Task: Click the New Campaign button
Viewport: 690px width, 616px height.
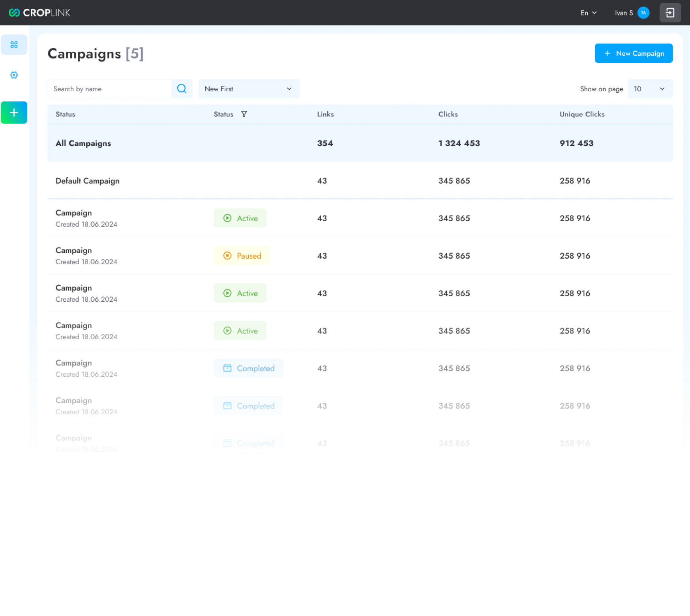Action: click(x=634, y=53)
